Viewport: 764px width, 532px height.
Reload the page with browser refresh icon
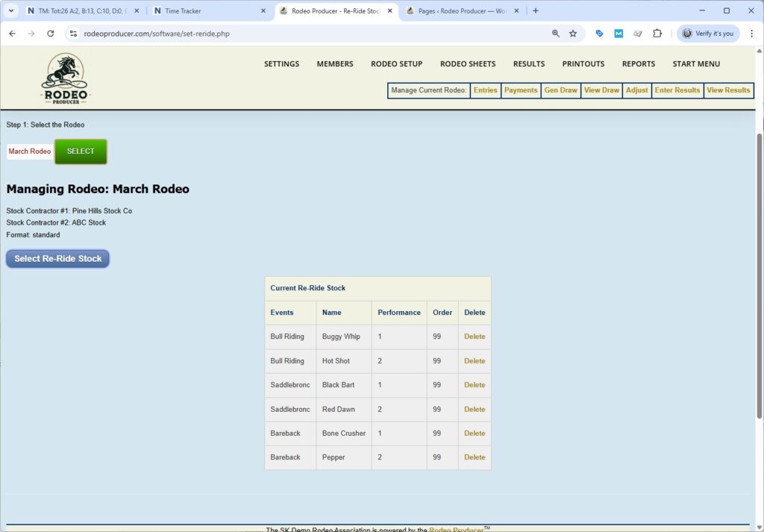tap(51, 34)
